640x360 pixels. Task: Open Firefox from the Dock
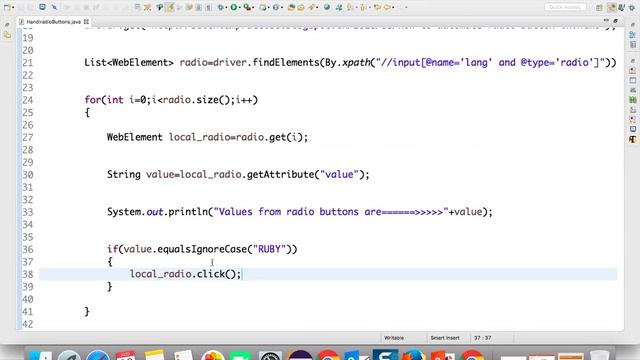pyautogui.click(x=413, y=355)
